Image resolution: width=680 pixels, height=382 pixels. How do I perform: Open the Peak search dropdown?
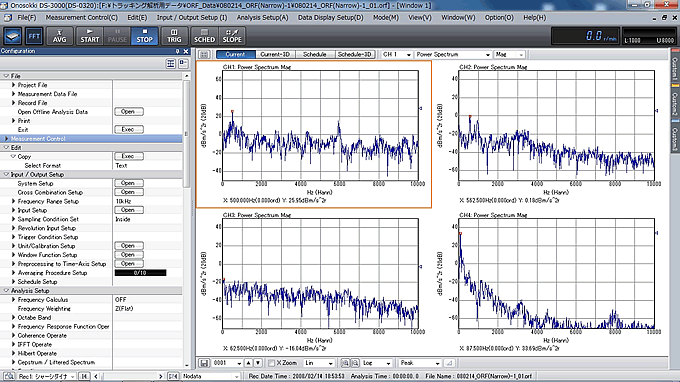pyautogui.click(x=420, y=363)
